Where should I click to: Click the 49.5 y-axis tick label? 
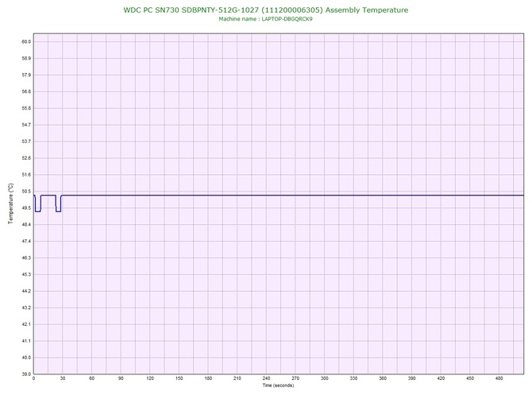(26, 208)
